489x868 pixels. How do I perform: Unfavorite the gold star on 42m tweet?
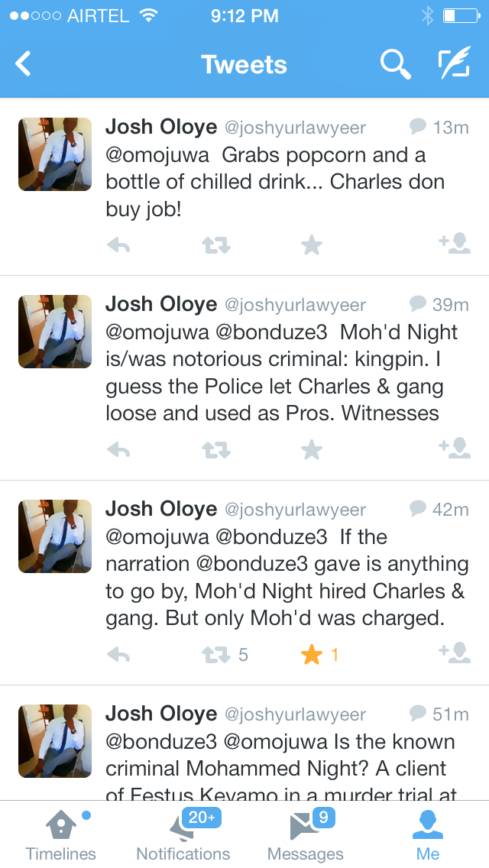(x=312, y=655)
